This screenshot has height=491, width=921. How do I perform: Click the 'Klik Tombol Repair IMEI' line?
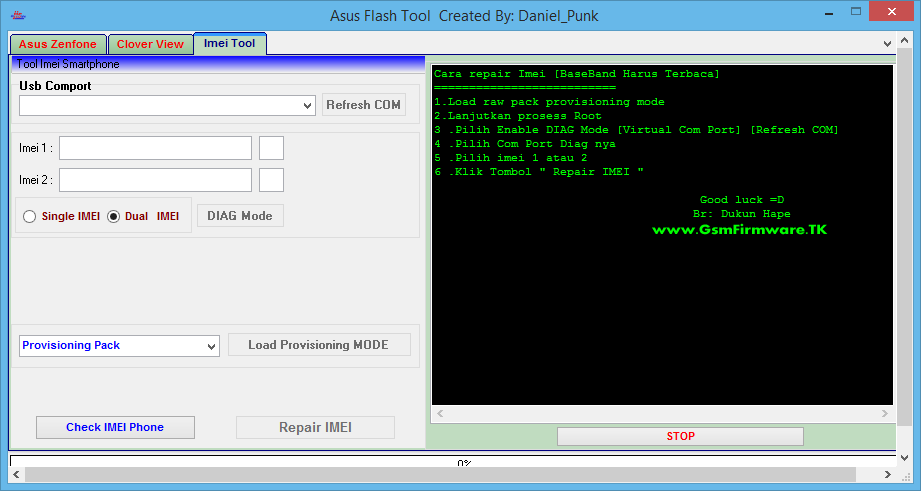(539, 172)
